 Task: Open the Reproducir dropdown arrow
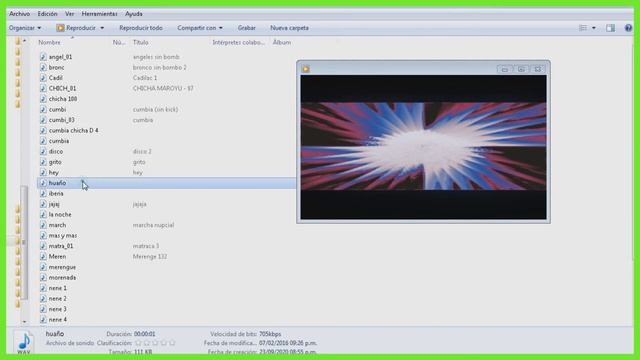[102, 28]
